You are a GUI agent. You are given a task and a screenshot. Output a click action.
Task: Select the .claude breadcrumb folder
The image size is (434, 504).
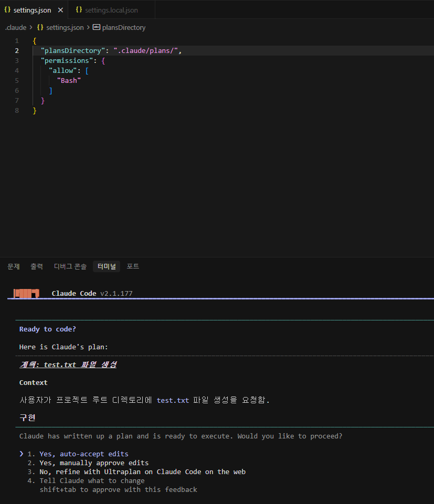point(15,28)
